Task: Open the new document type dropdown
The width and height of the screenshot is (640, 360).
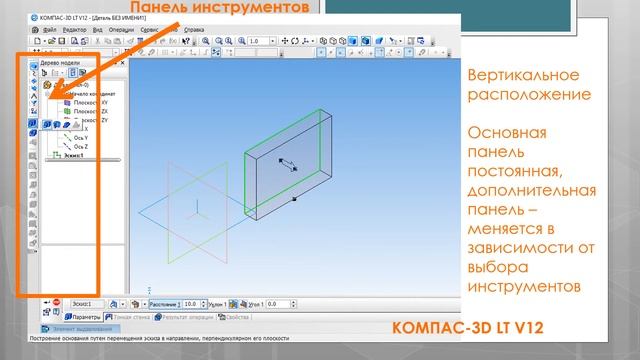Action: (x=44, y=41)
